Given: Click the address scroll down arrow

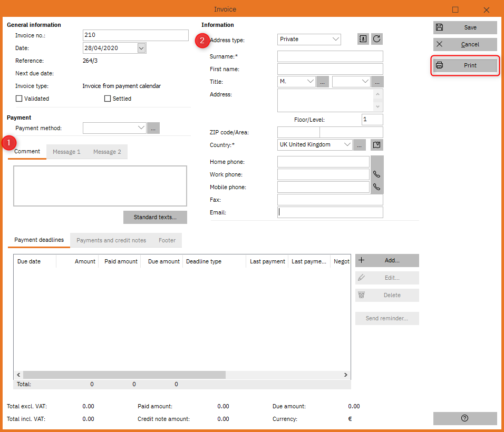Looking at the screenshot, I should tap(377, 106).
